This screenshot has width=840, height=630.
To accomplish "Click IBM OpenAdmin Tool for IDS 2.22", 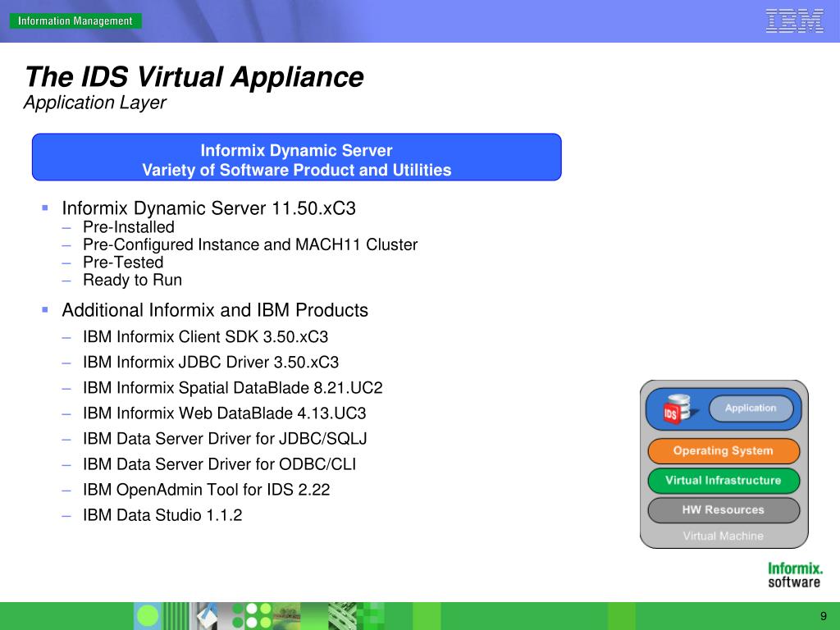I will [x=206, y=490].
